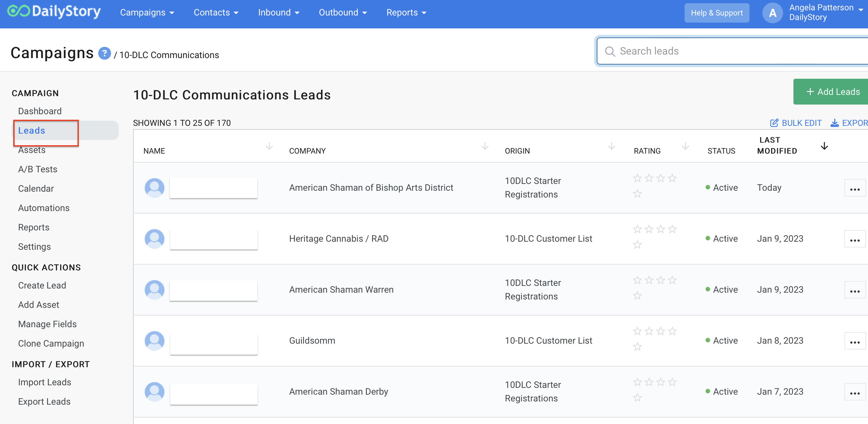Click the 10-DLC Communications breadcrumb text
This screenshot has width=868, height=424.
169,55
